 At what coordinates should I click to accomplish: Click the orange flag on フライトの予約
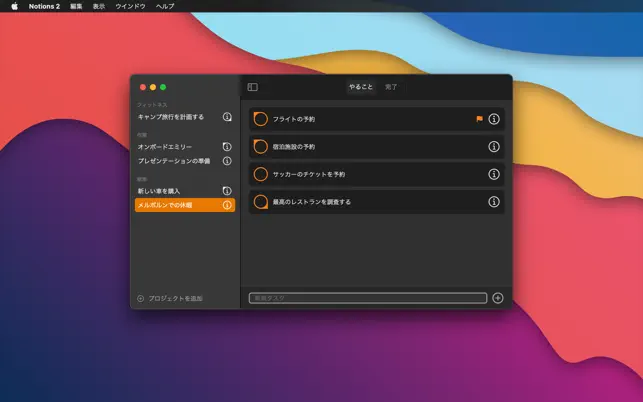click(x=479, y=119)
